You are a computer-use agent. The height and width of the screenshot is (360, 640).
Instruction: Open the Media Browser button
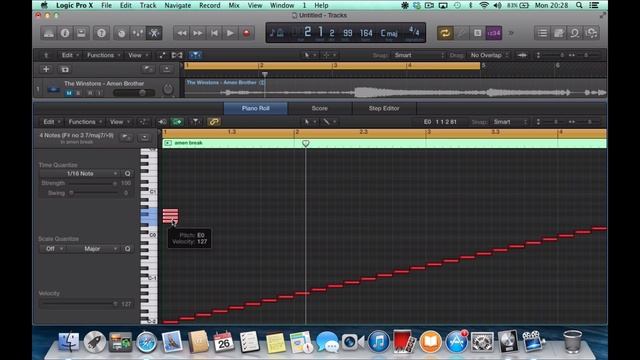[x=591, y=33]
